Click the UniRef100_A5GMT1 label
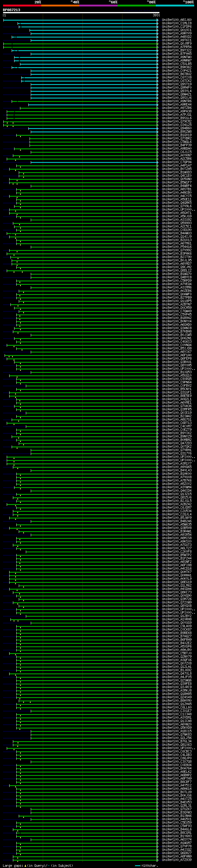 pyautogui.click(x=176, y=213)
